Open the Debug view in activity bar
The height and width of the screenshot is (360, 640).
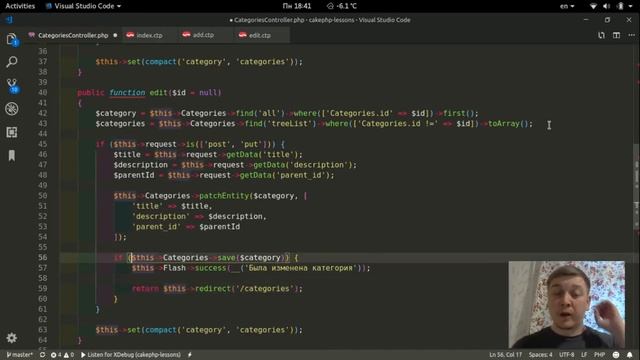coord(11,109)
